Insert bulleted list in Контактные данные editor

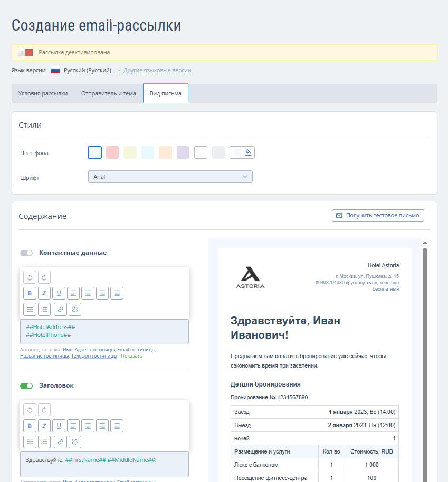tap(30, 309)
